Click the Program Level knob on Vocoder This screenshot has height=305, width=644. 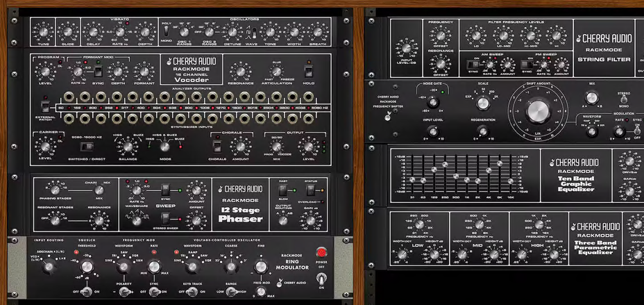(46, 72)
